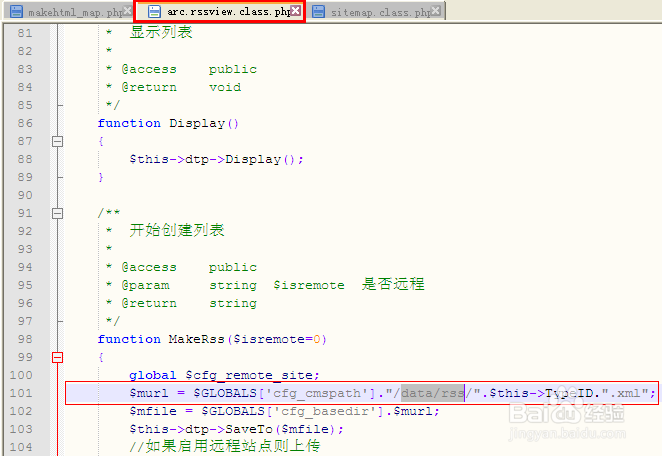Close the makehtml_map.php tab

[x=127, y=11]
